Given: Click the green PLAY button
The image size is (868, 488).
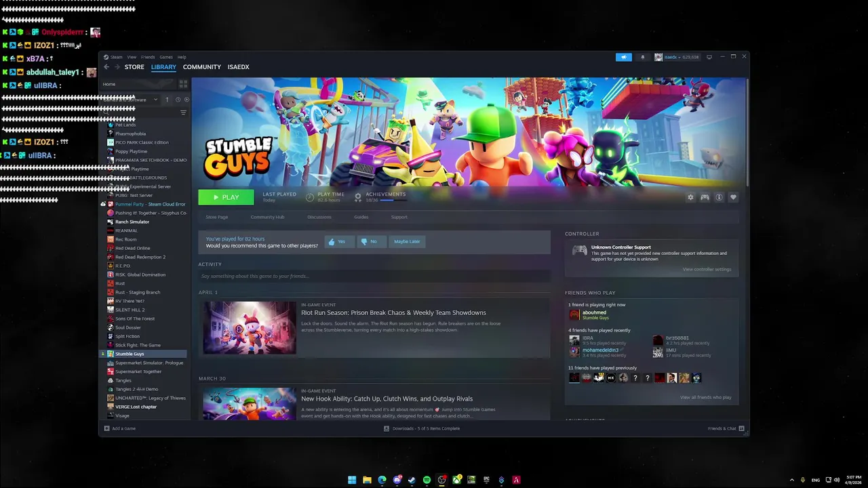Looking at the screenshot, I should tap(226, 197).
